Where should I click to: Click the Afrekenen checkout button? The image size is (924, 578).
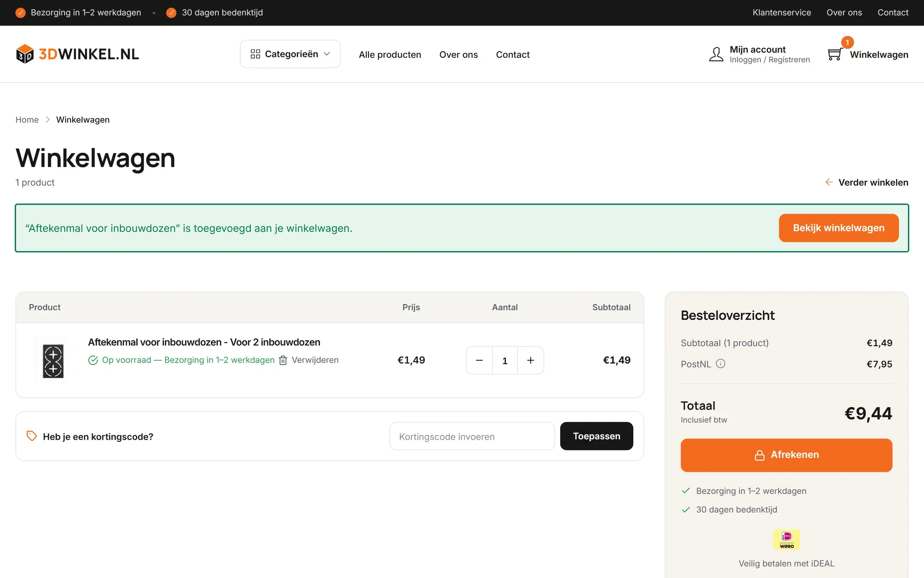(x=787, y=455)
